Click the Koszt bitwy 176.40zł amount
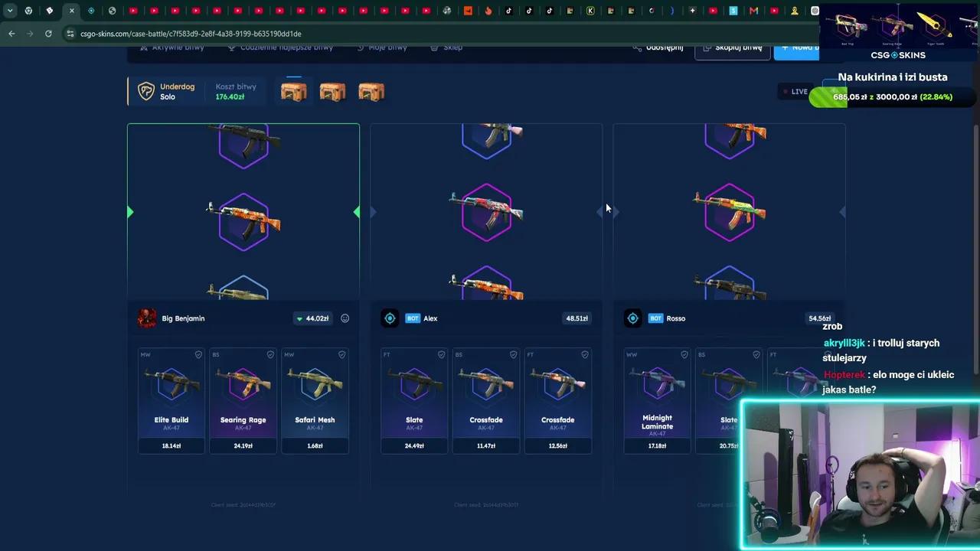980x551 pixels. [230, 97]
